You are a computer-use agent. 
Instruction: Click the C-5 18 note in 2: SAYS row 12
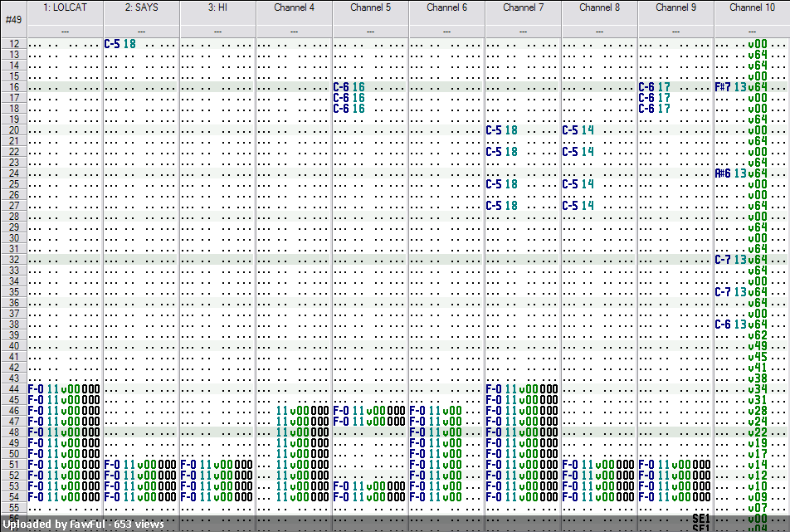coord(119,44)
